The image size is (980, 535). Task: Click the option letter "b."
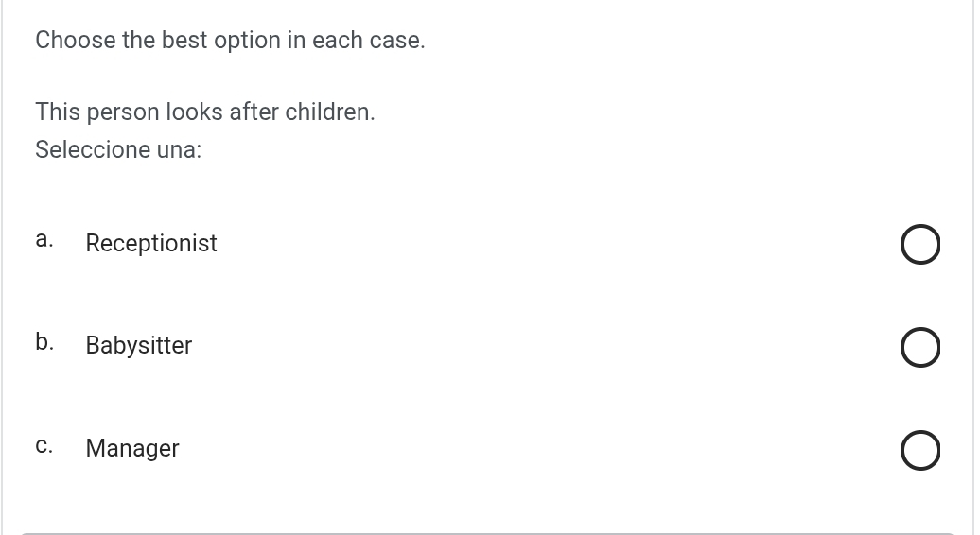click(44, 342)
